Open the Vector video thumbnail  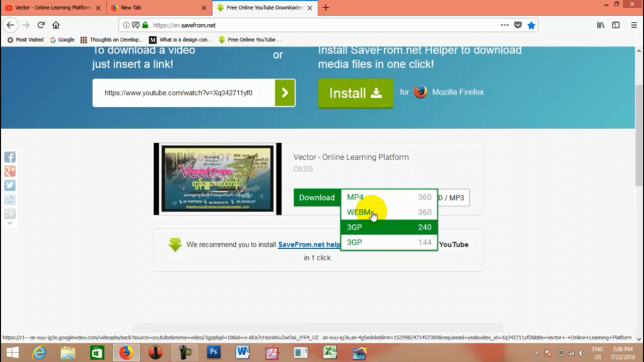point(218,179)
